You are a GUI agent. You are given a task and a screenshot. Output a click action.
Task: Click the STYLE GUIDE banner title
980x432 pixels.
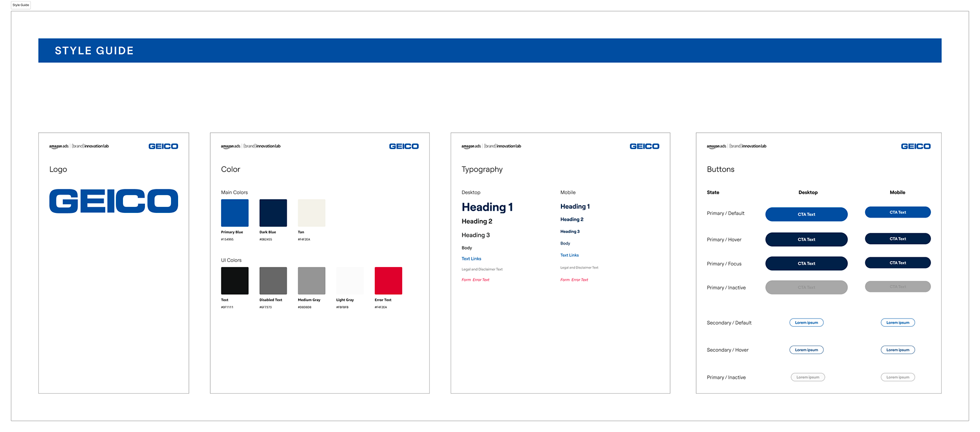tap(94, 51)
